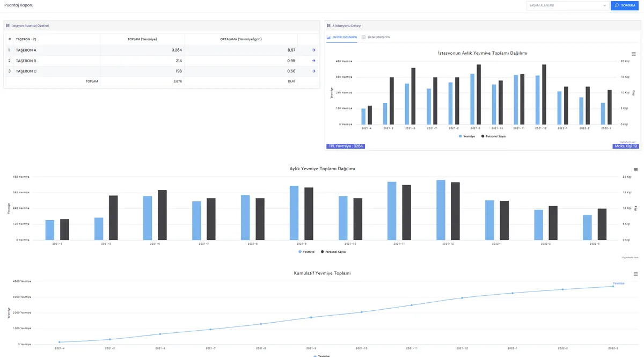Toggle Personel Sayısı legend under Aylık Yevmiye Toplamı Dağılımı
Viewport: 644px width, 357px height.
point(333,252)
